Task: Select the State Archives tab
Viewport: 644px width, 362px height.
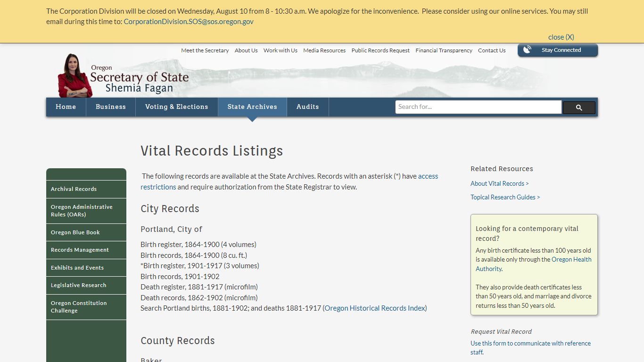Action: (252, 107)
